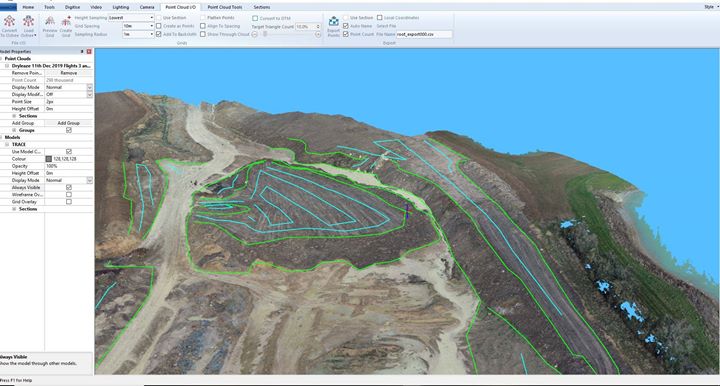Click the Create Grid icon
720x386 pixels.
pyautogui.click(x=66, y=22)
